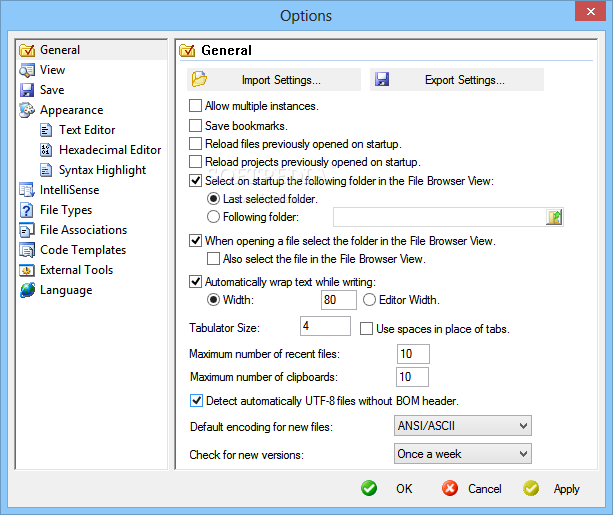613x515 pixels.
Task: Click the Export Settings button
Action: (457, 80)
